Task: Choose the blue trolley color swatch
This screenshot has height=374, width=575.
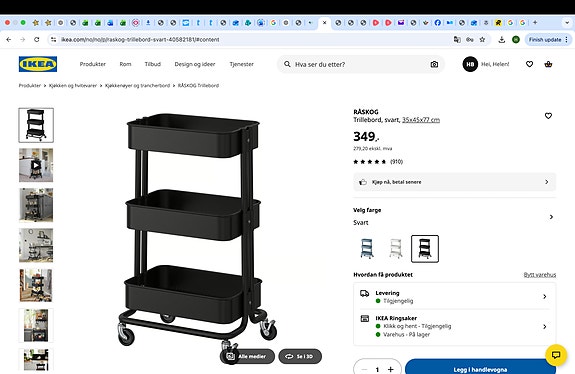Action: click(x=367, y=249)
